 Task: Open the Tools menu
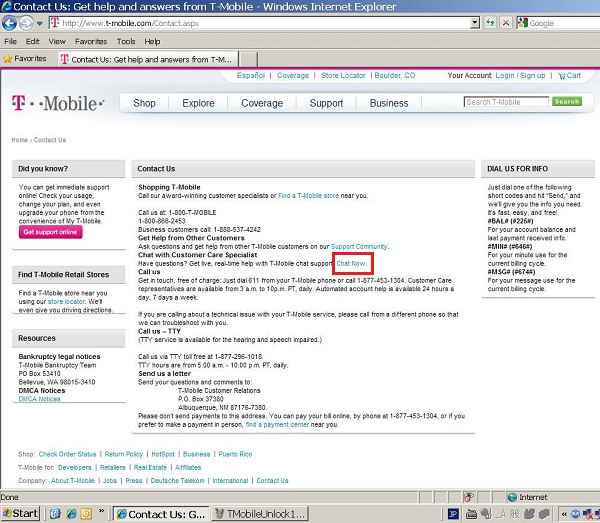coord(126,41)
